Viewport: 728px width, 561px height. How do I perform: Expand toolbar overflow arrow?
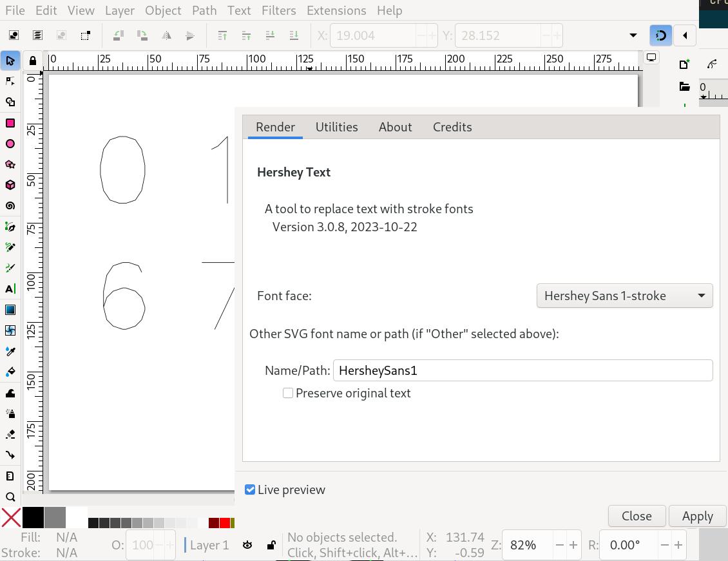633,35
